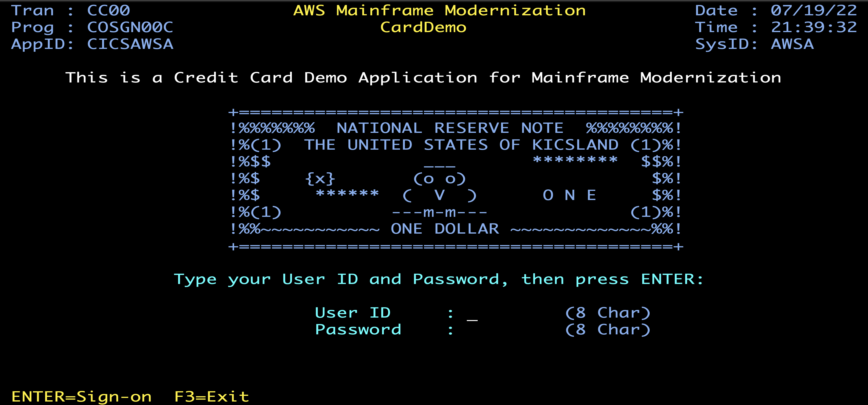Click the F3=Exit key label

pyautogui.click(x=212, y=397)
